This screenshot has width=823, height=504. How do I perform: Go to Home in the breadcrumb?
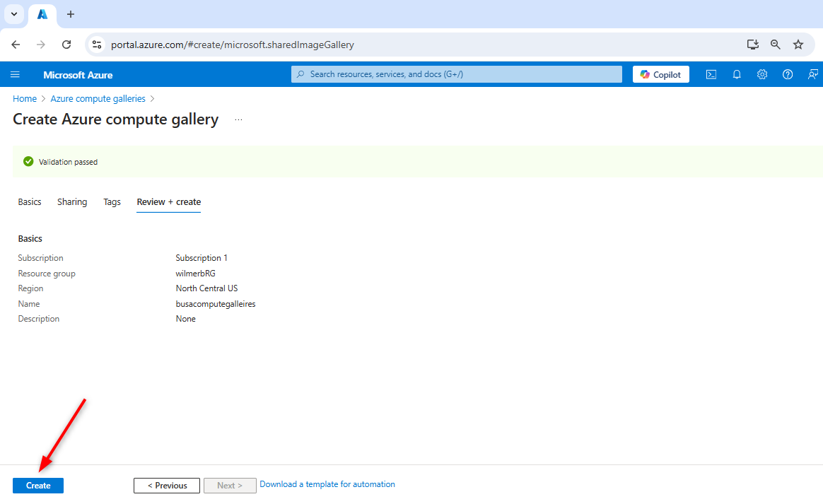(x=25, y=99)
